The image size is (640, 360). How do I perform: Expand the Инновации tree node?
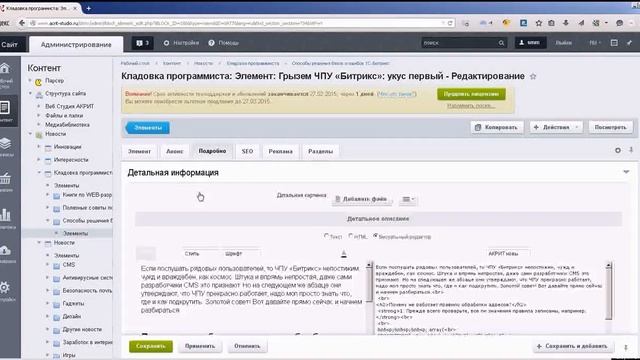(x=39, y=146)
